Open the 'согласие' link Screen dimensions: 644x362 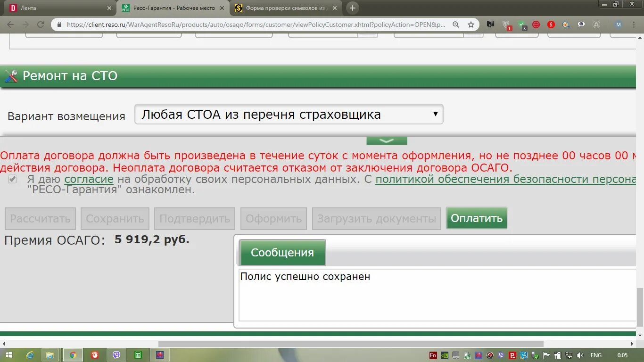pyautogui.click(x=89, y=179)
